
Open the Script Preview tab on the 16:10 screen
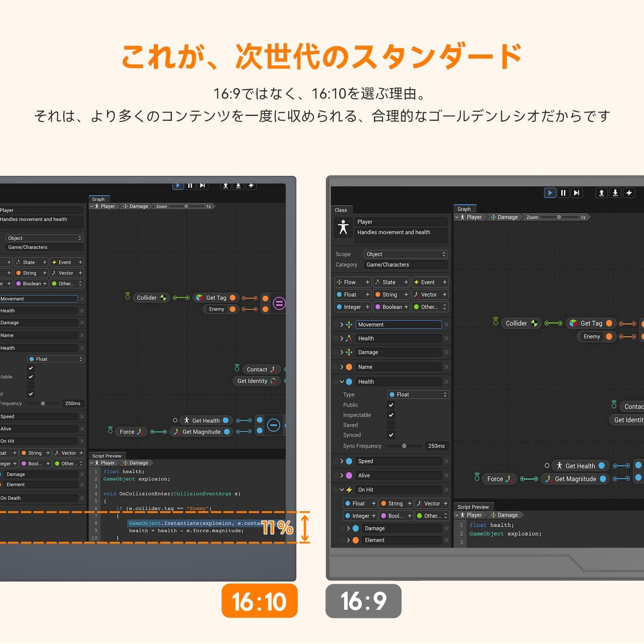click(x=107, y=456)
